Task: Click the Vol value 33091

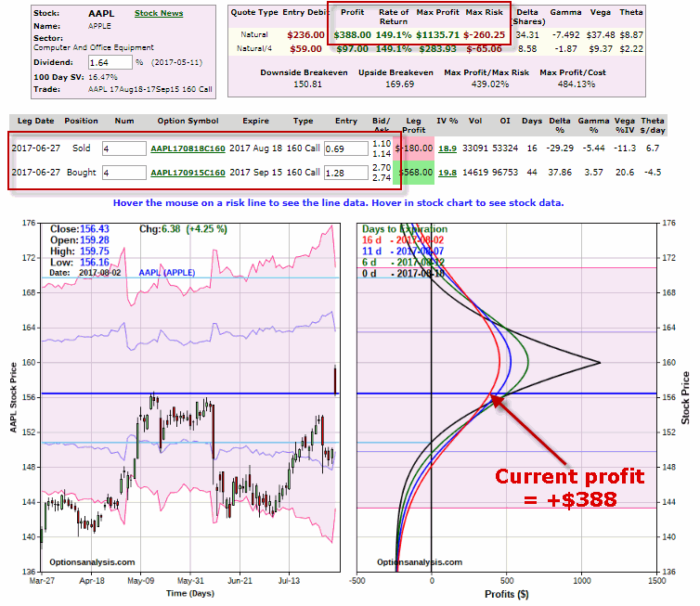Action: [x=475, y=148]
